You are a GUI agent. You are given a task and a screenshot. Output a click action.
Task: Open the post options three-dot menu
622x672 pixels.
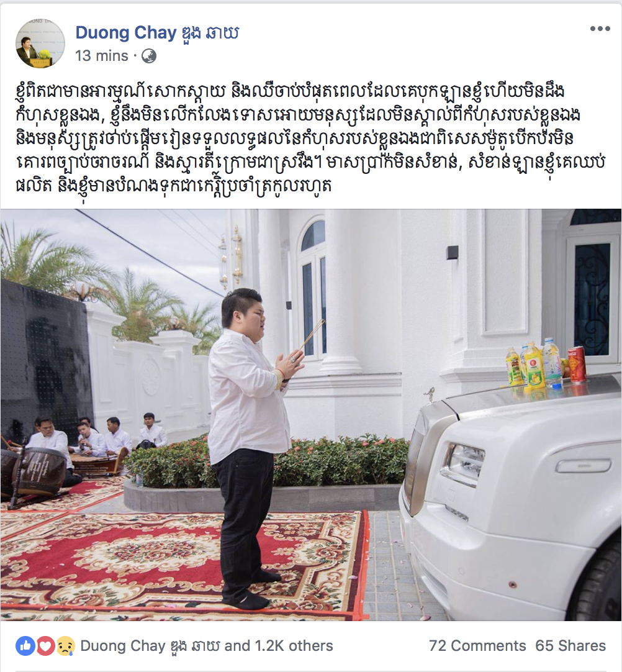click(x=600, y=29)
